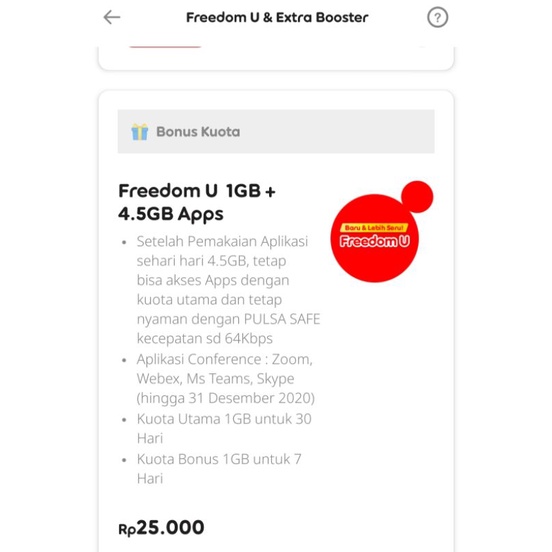Image resolution: width=552 pixels, height=552 pixels.
Task: Tap the kecepatan sd 64Kbps line
Action: click(x=205, y=338)
